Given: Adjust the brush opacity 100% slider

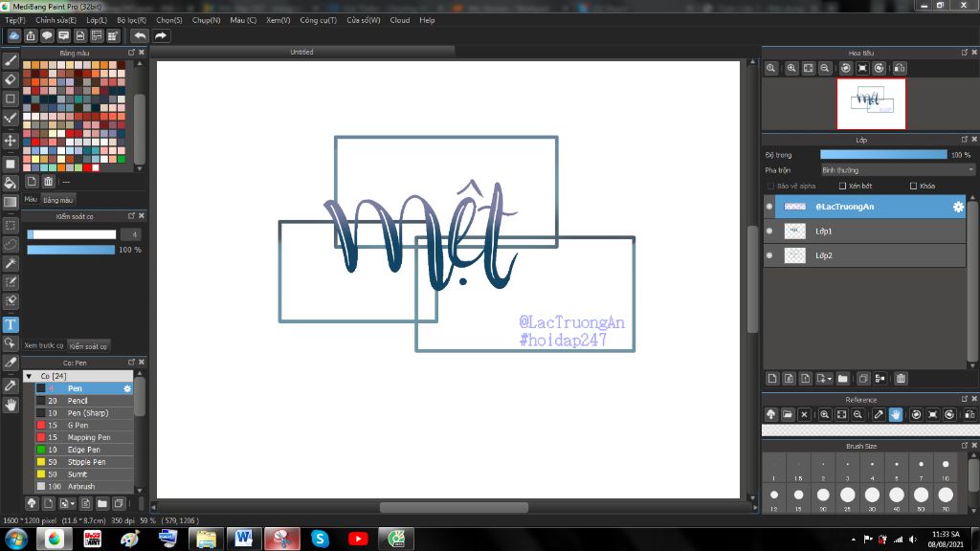Looking at the screenshot, I should pos(71,250).
